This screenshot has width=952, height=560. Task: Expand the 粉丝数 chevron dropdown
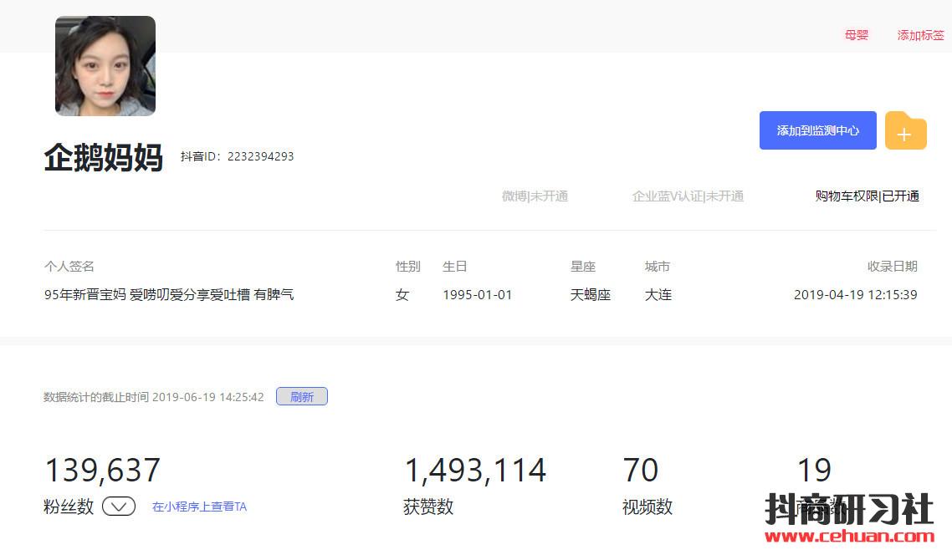(x=119, y=507)
